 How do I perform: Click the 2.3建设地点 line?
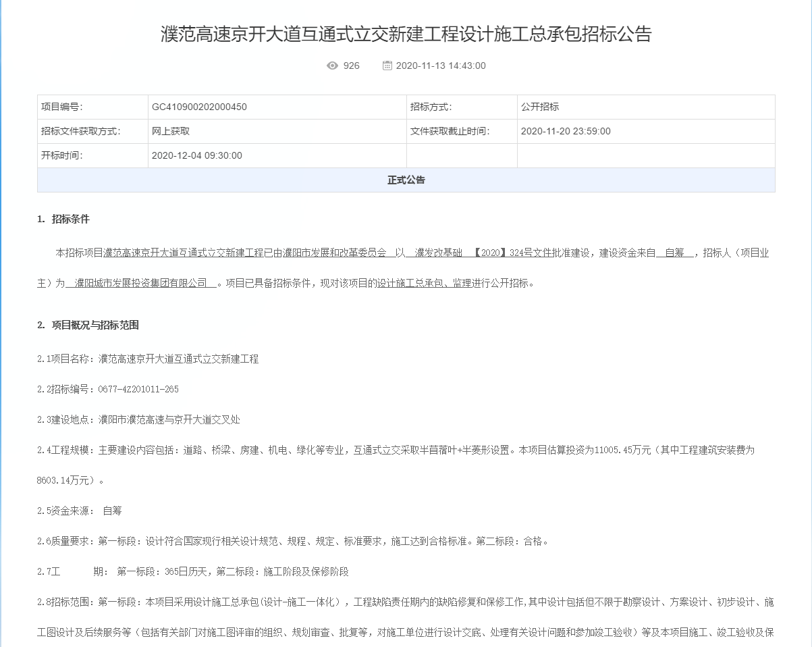click(138, 420)
